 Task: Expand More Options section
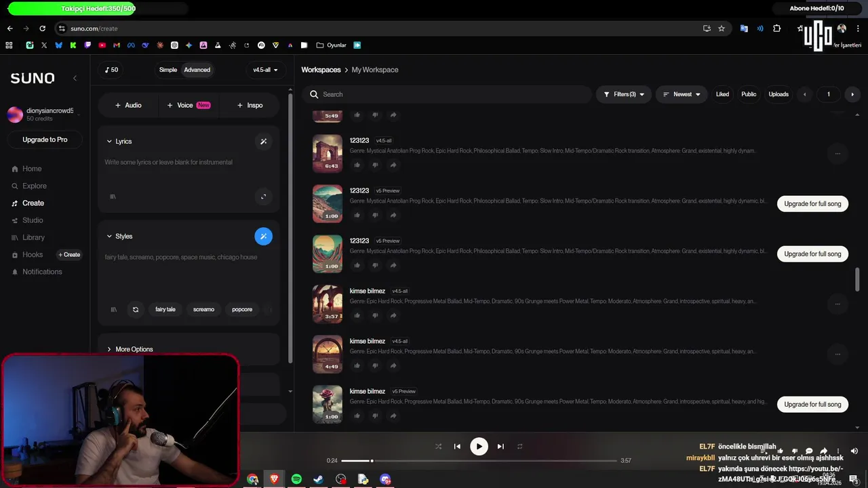click(130, 350)
